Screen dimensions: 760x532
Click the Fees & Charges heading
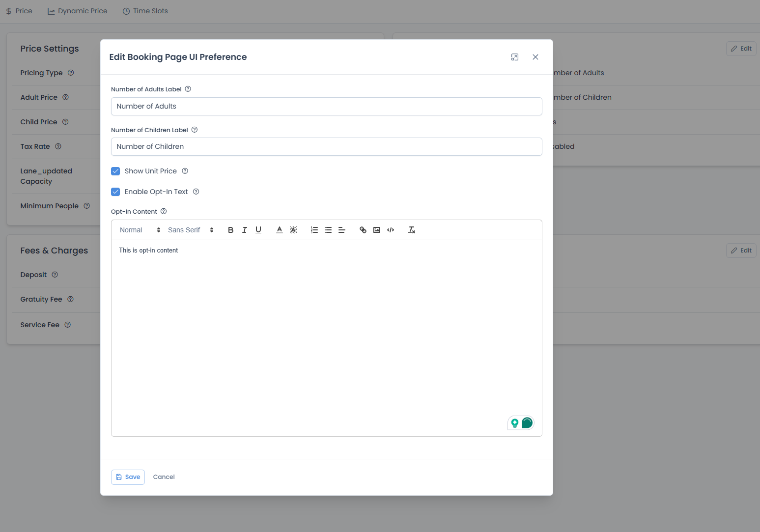point(54,251)
